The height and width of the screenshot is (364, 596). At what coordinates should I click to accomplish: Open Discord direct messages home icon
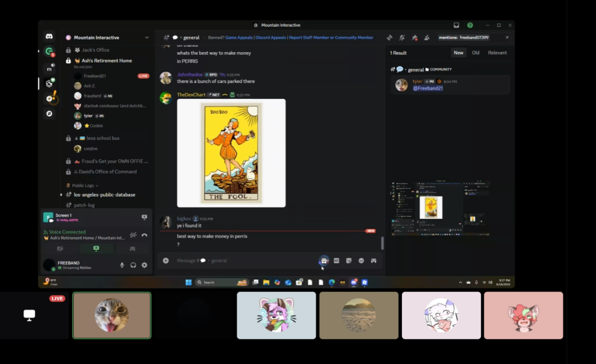(49, 36)
